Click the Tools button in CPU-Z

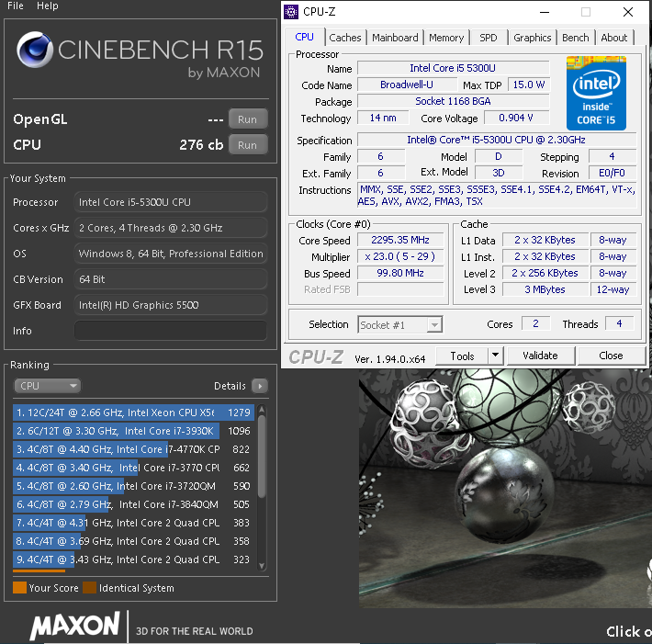(463, 356)
